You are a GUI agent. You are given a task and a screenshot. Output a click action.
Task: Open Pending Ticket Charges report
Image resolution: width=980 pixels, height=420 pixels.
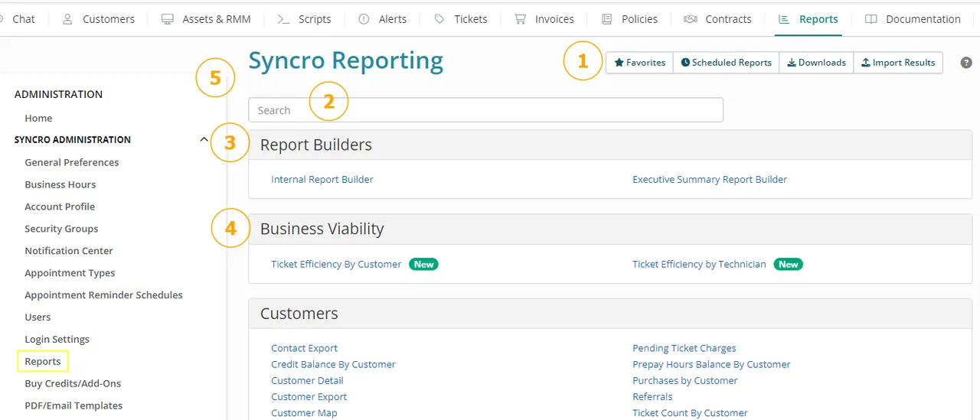click(684, 348)
